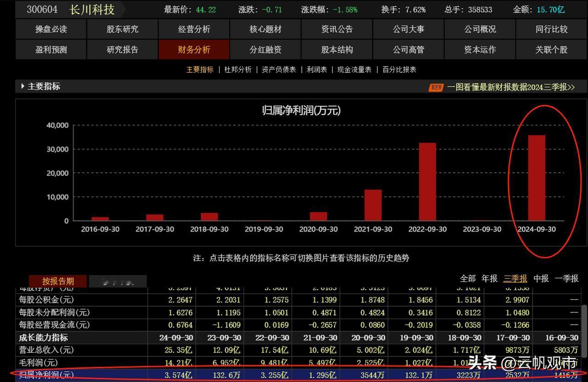Open the 公司概况 tab
The width and height of the screenshot is (588, 382).
pyautogui.click(x=480, y=29)
